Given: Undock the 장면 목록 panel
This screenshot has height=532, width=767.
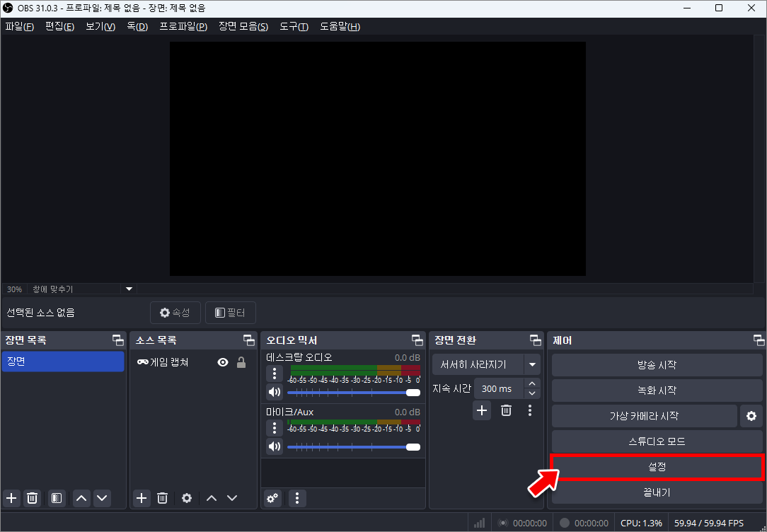Looking at the screenshot, I should [x=118, y=340].
